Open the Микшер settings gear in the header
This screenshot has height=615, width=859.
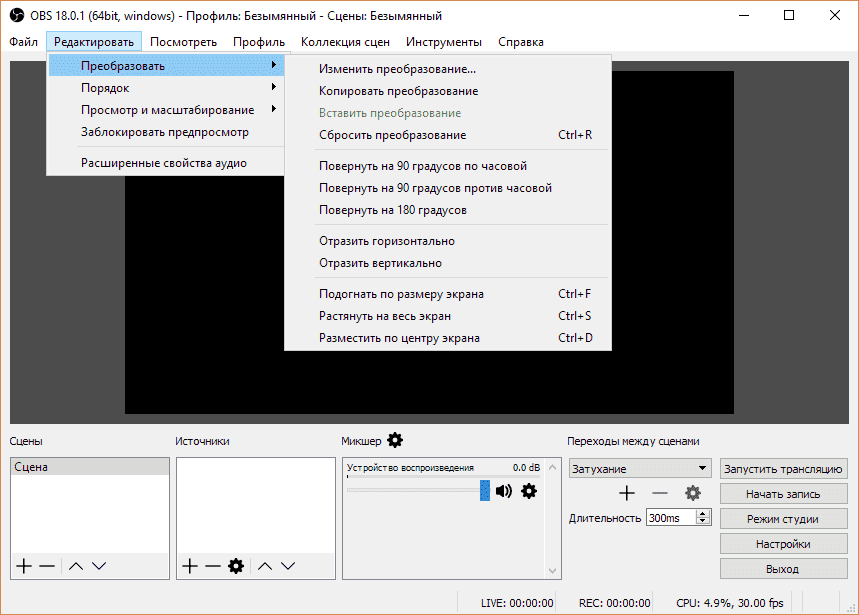coord(395,440)
